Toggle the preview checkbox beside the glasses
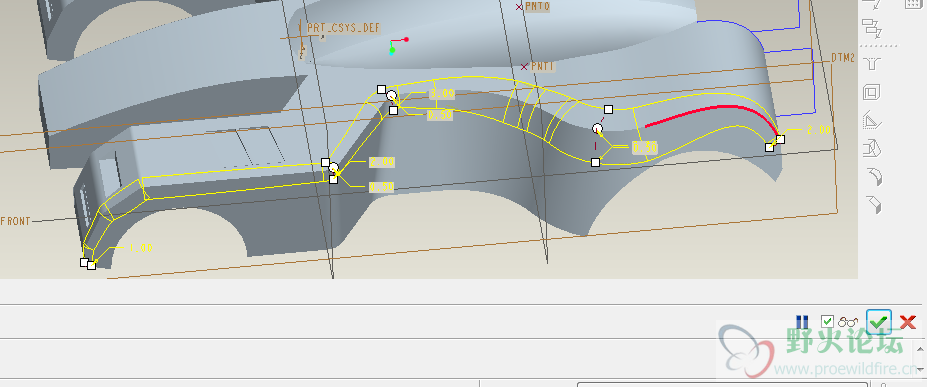Viewport: 927px width, 387px height. [827, 322]
